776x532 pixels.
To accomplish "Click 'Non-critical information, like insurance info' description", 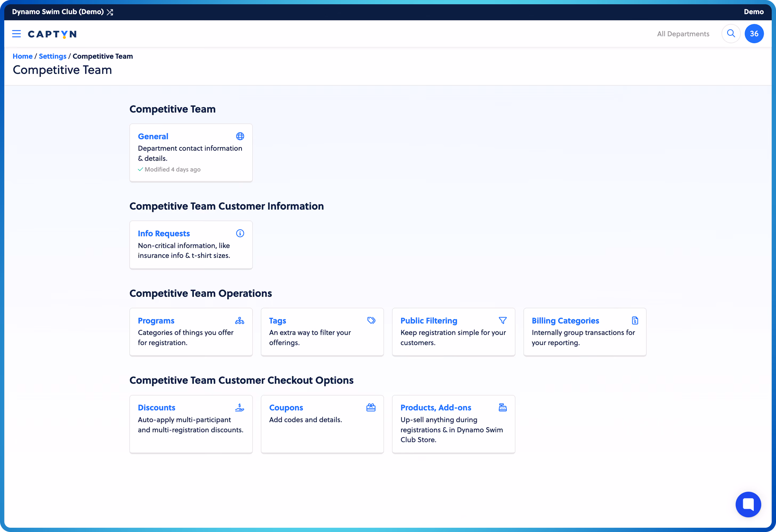I will click(184, 251).
